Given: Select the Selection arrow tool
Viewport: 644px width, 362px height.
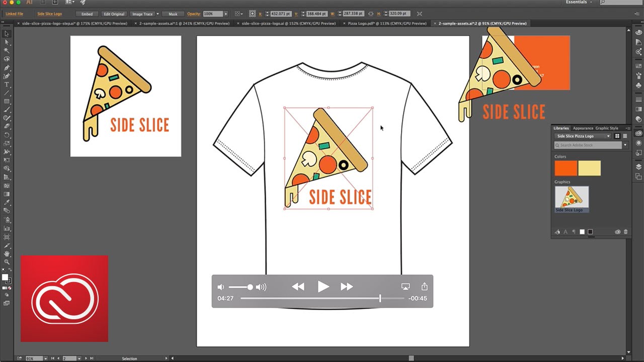Looking at the screenshot, I should click(x=7, y=34).
